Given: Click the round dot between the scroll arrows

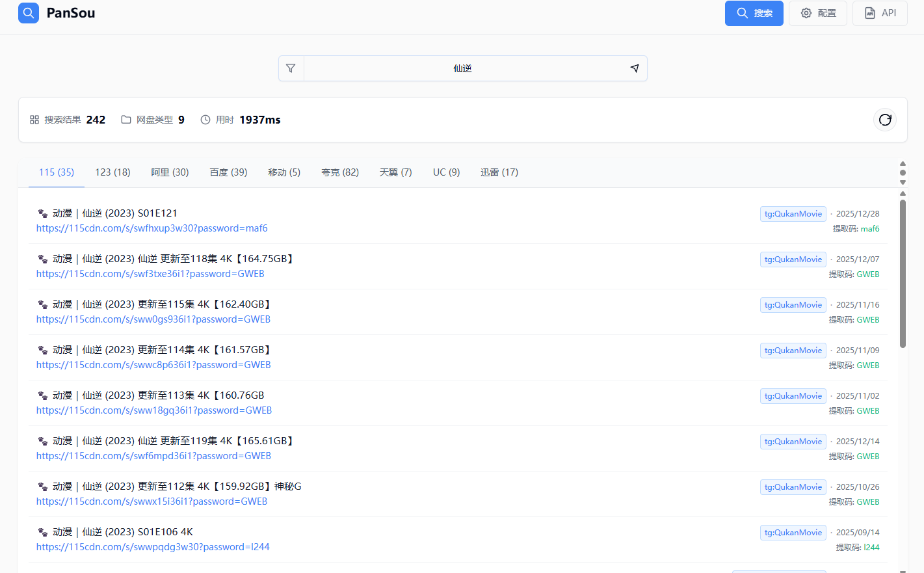Looking at the screenshot, I should pyautogui.click(x=903, y=173).
